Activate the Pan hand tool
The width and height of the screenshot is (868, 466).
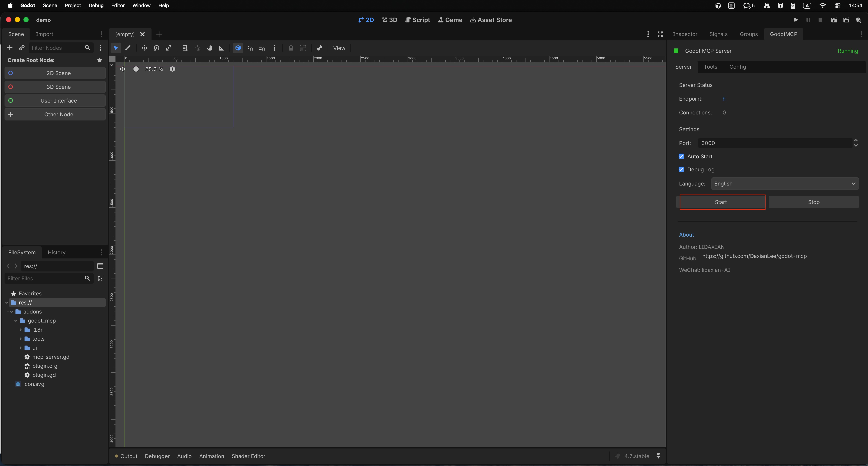click(209, 48)
